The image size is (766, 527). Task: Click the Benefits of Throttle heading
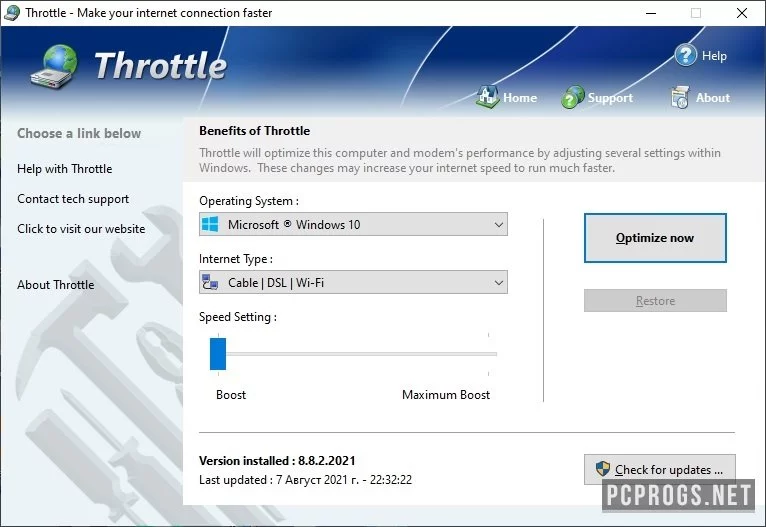(x=254, y=131)
